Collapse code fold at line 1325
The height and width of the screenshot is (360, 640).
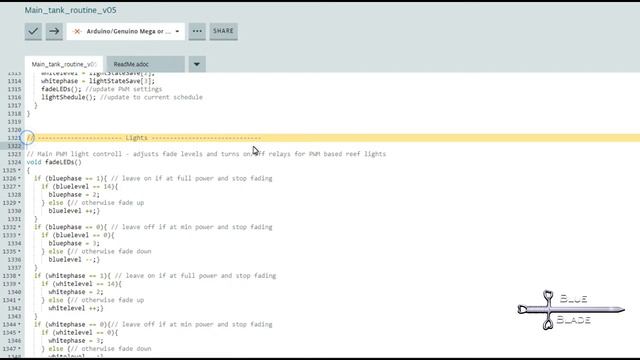[19, 170]
